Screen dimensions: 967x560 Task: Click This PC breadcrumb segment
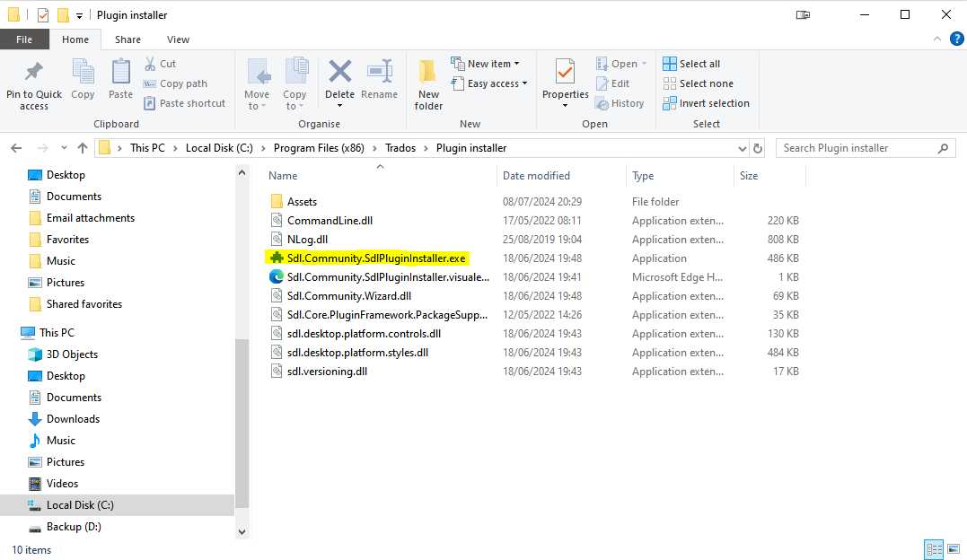tap(147, 148)
